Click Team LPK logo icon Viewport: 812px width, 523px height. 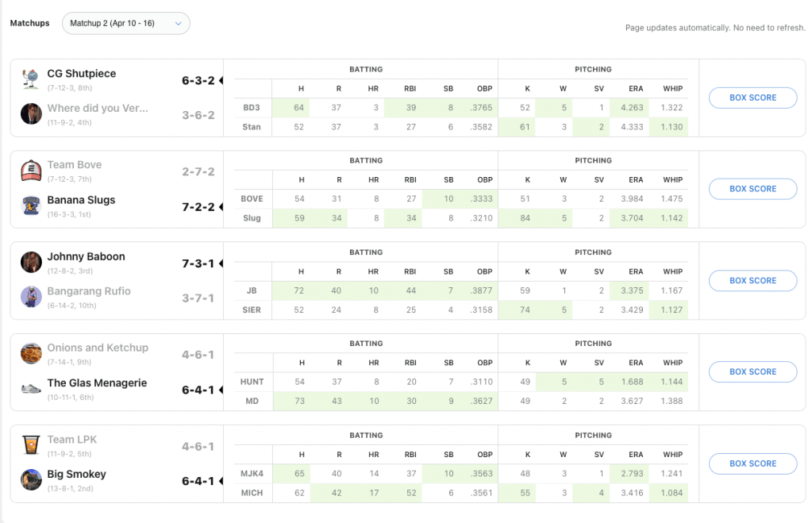[31, 444]
